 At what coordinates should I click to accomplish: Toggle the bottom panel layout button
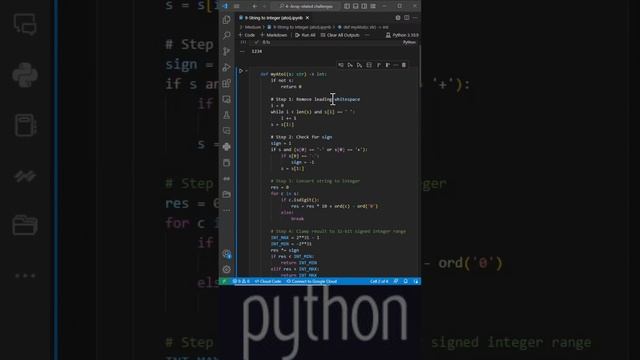[356, 6]
